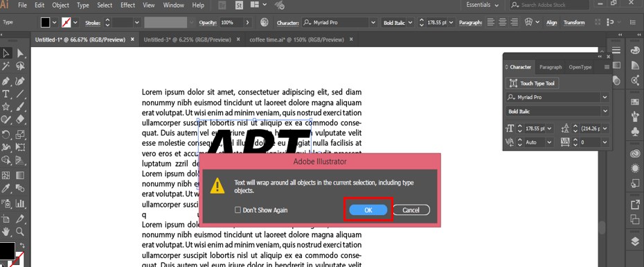Click the large fill color box in toolbar

pyautogui.click(x=6, y=250)
